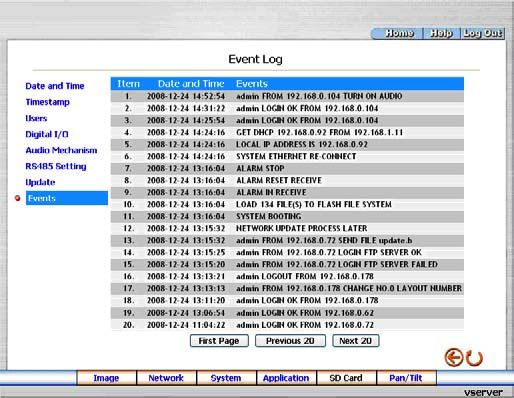Open the Timestamp settings link
Screen dimensions: 514x398
[48, 102]
